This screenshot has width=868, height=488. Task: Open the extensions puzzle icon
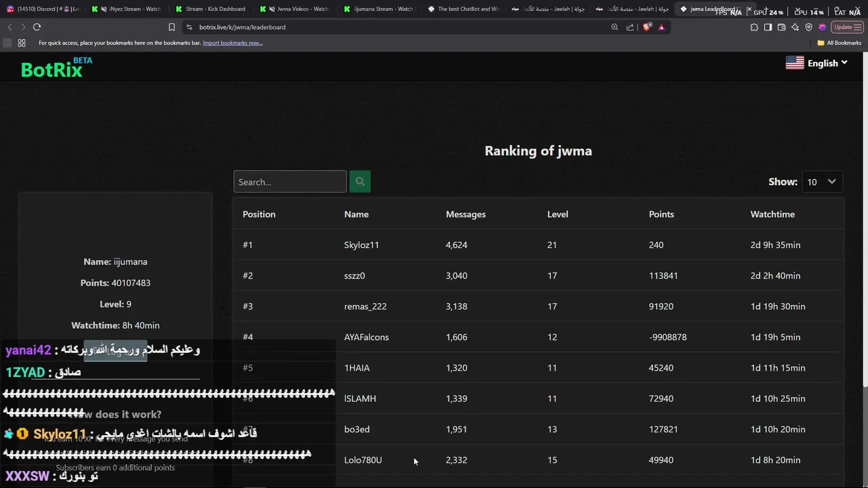click(754, 27)
